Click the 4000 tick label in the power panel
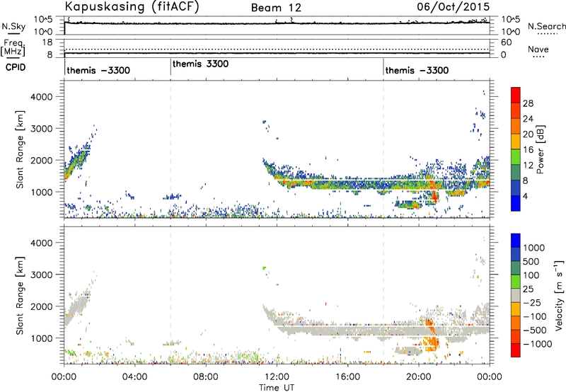Screen dimensions: 566x392 pyautogui.click(x=42, y=97)
